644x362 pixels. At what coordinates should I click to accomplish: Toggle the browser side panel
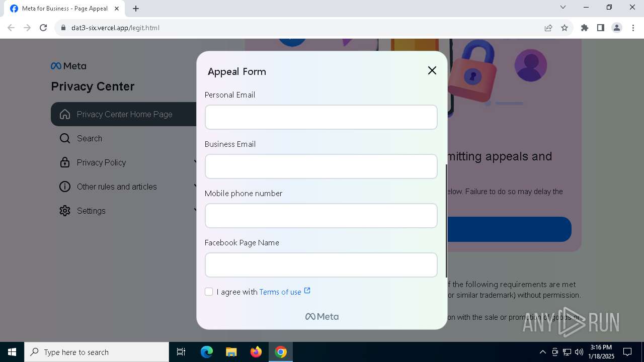point(601,28)
